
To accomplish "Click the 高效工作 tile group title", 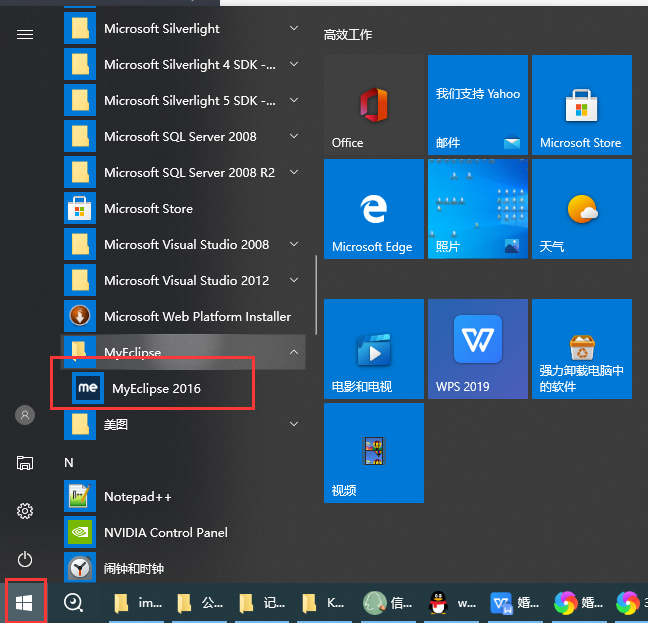I will pos(348,35).
